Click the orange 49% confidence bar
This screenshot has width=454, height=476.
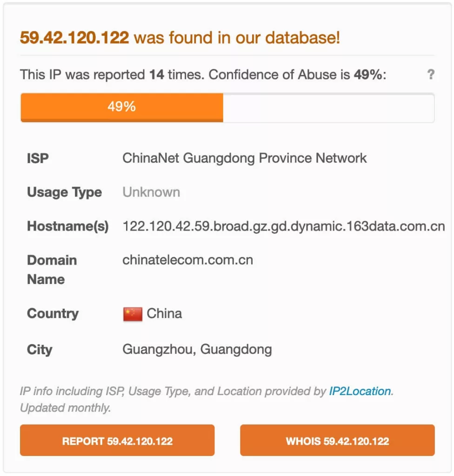[122, 107]
